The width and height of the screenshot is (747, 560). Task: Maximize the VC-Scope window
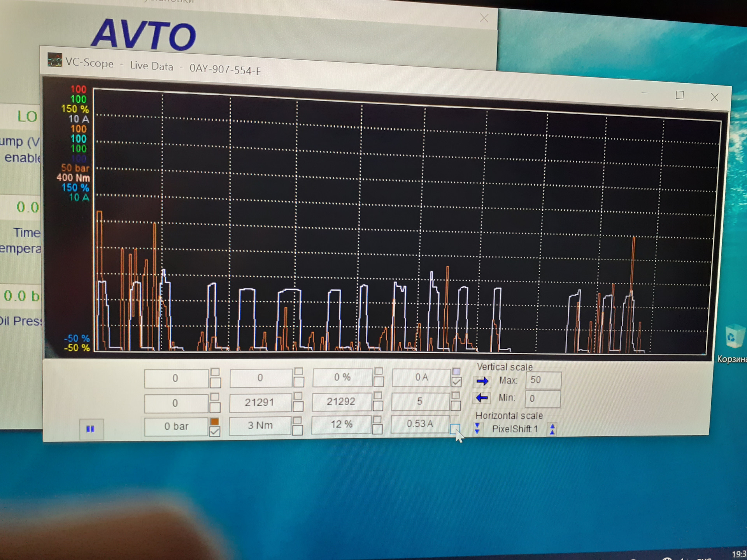click(x=680, y=95)
